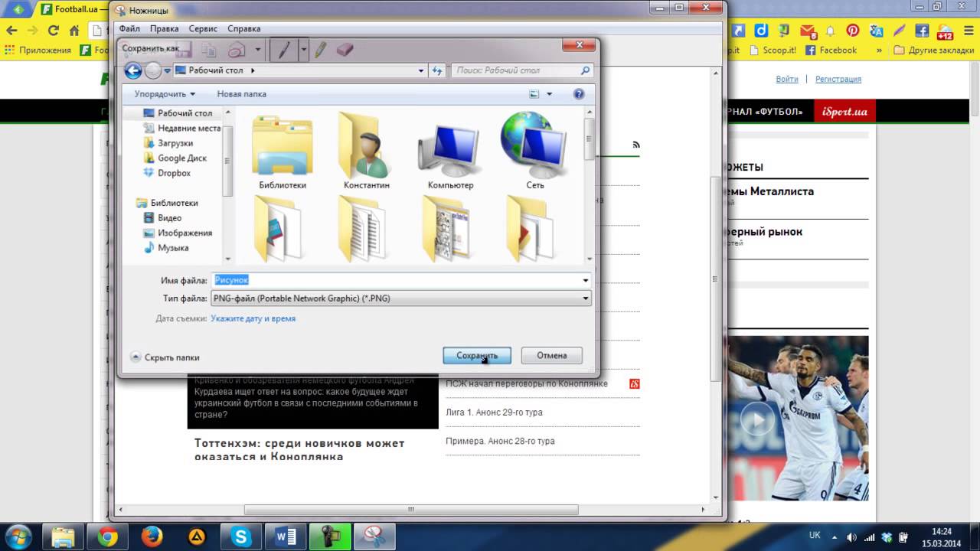Click the Войти link on the website

tap(787, 79)
